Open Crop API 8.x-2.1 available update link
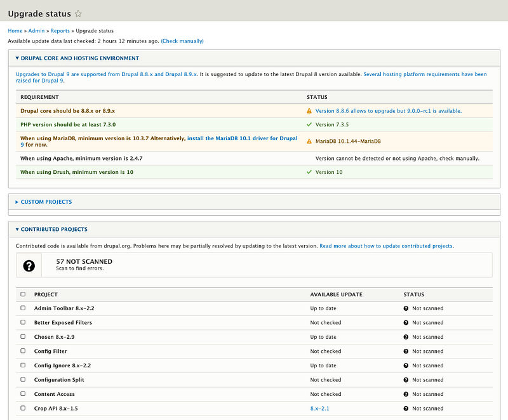508x420 pixels. [319, 409]
